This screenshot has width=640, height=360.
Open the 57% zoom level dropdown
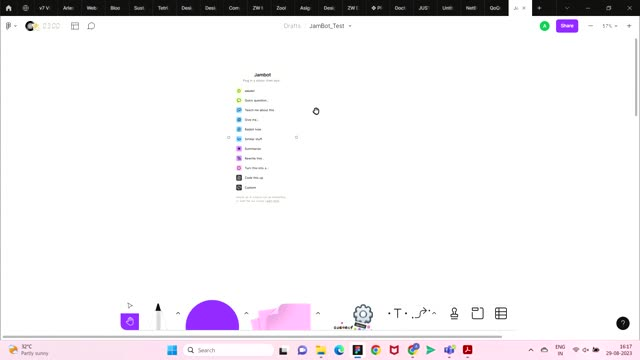[610, 26]
